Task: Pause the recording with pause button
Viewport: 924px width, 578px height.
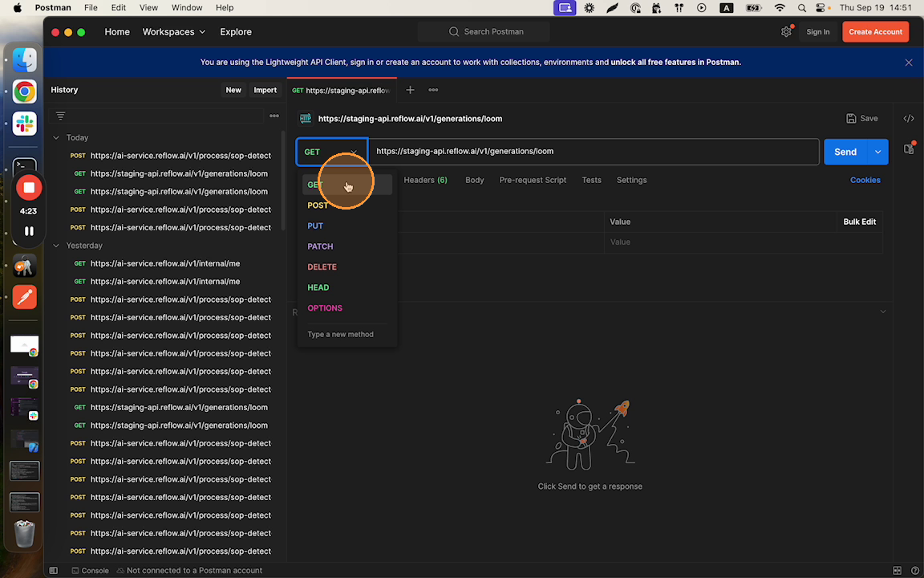Action: pos(29,231)
